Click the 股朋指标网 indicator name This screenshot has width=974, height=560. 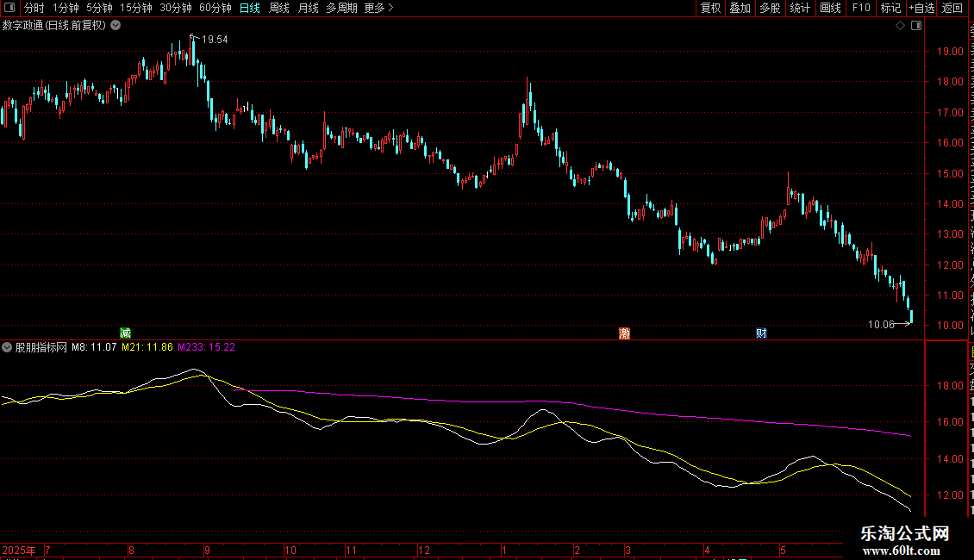tap(41, 348)
